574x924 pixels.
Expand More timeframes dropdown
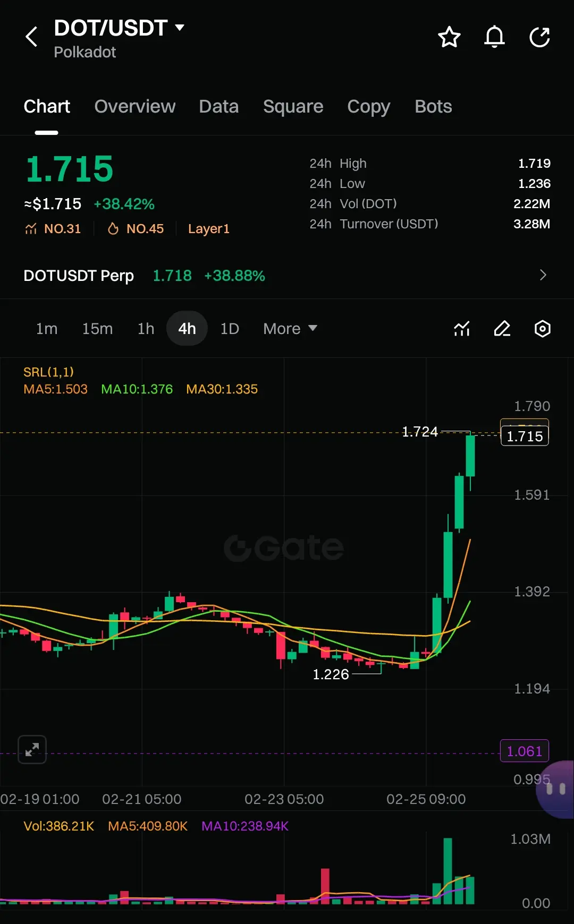tap(290, 329)
